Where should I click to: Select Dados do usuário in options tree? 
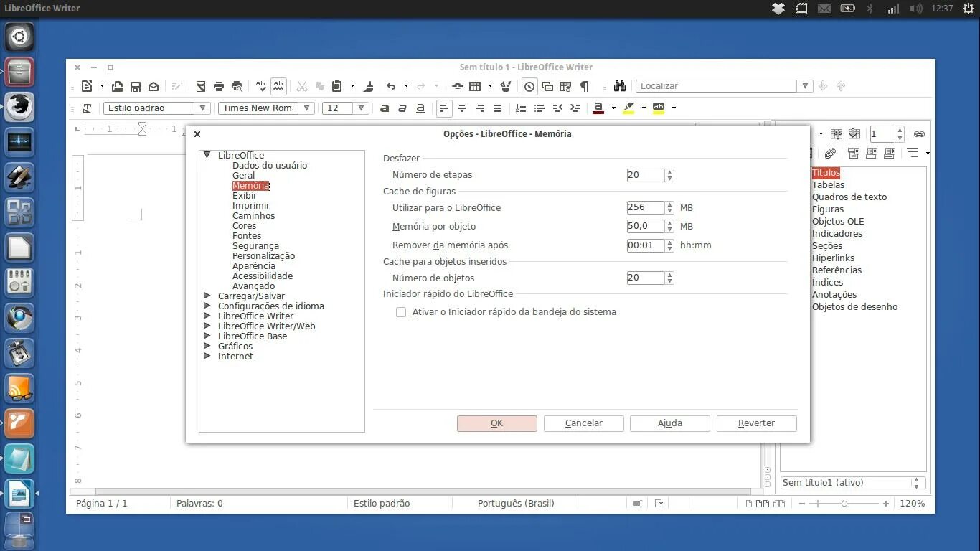point(270,165)
